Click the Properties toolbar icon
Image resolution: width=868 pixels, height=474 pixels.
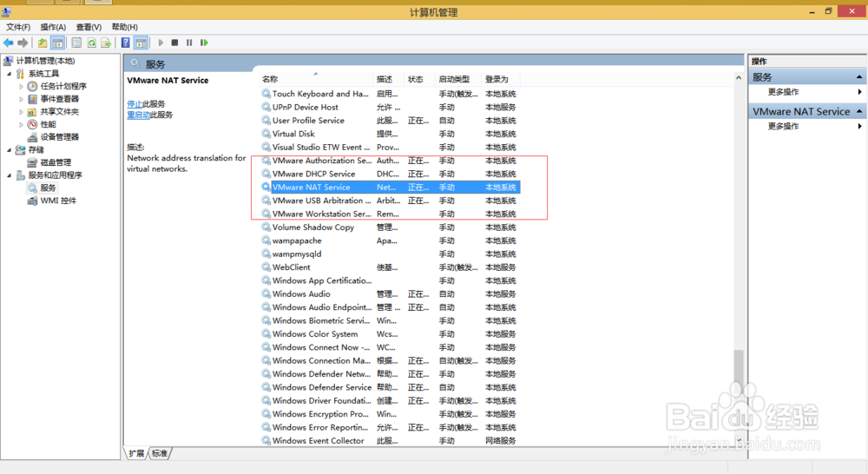[76, 43]
